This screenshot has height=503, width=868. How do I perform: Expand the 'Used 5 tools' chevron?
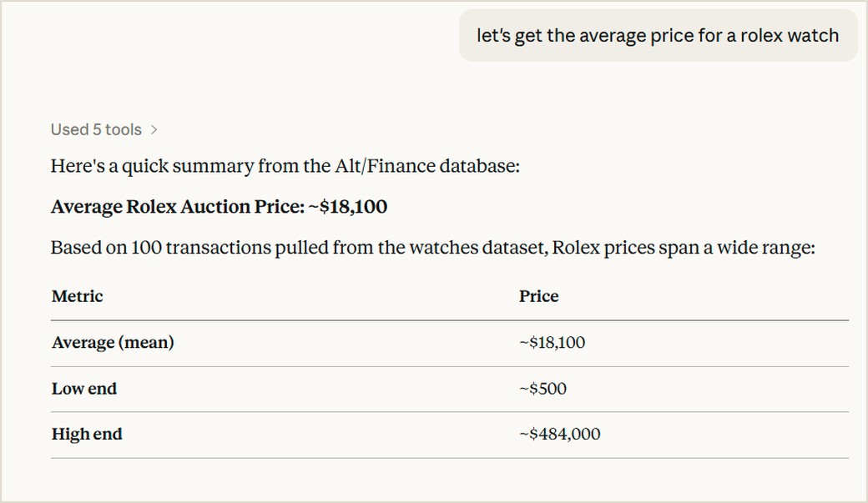tap(154, 129)
